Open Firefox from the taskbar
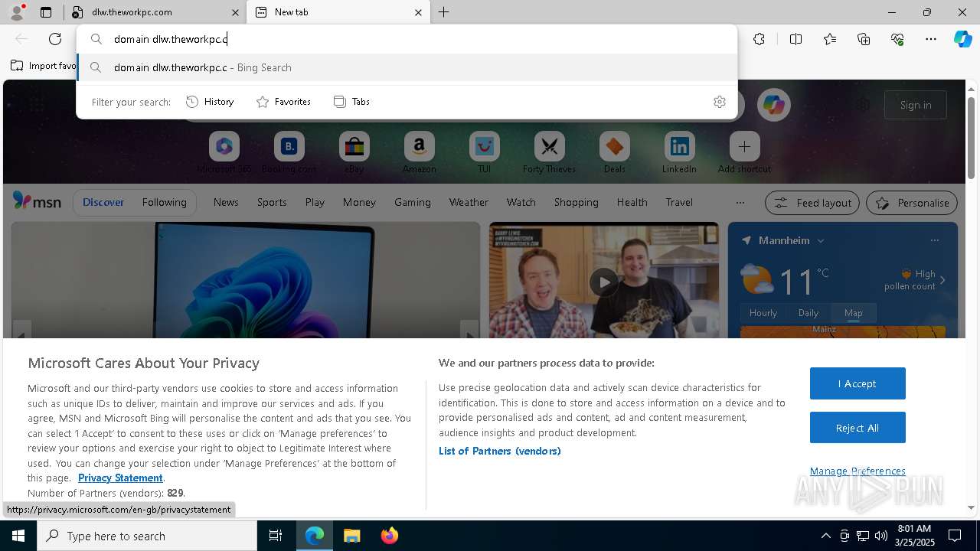Image resolution: width=980 pixels, height=551 pixels. coord(390,536)
